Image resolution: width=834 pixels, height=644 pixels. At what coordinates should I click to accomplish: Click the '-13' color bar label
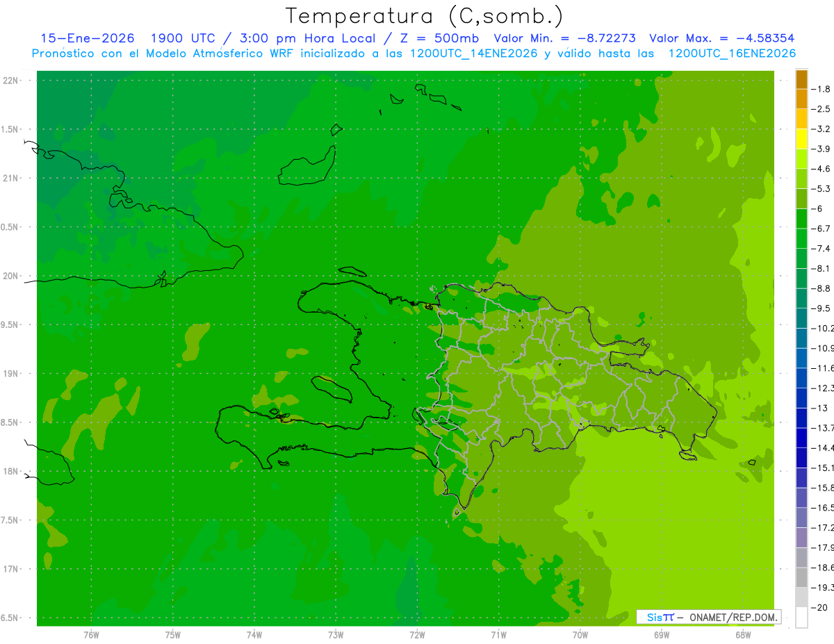point(818,408)
